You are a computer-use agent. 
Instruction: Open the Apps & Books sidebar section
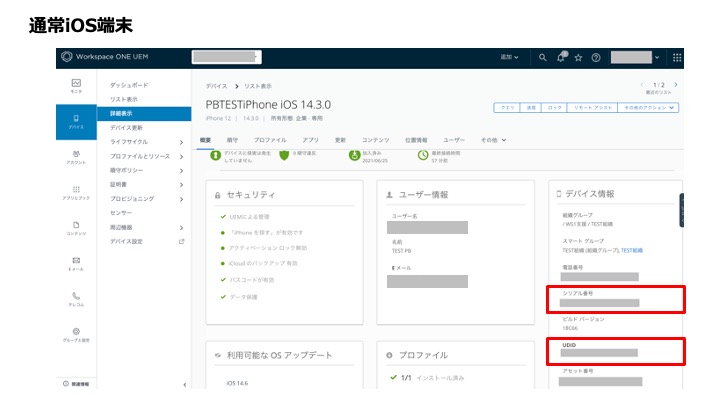click(x=76, y=193)
